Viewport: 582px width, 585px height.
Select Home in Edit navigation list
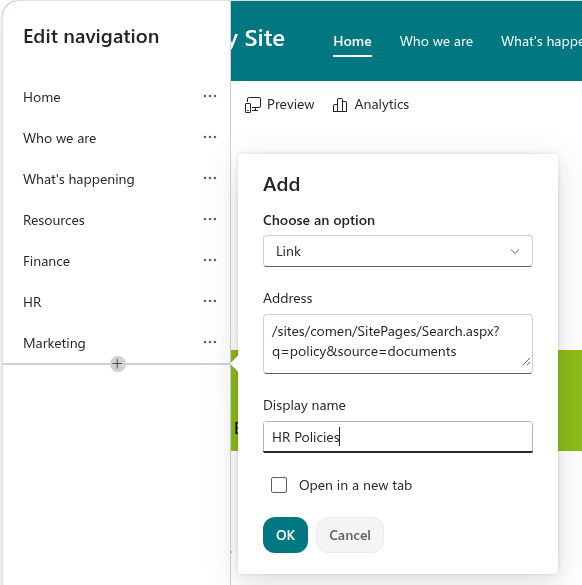pos(42,97)
